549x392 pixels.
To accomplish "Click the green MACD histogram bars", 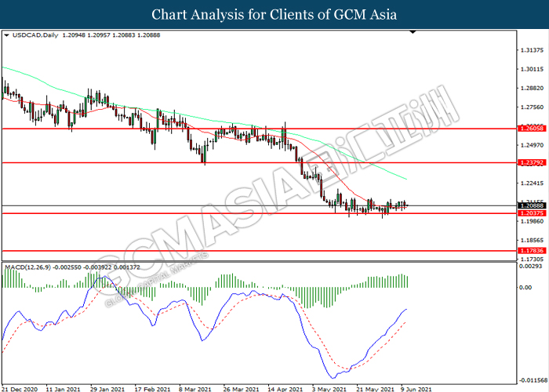I will click(227, 281).
